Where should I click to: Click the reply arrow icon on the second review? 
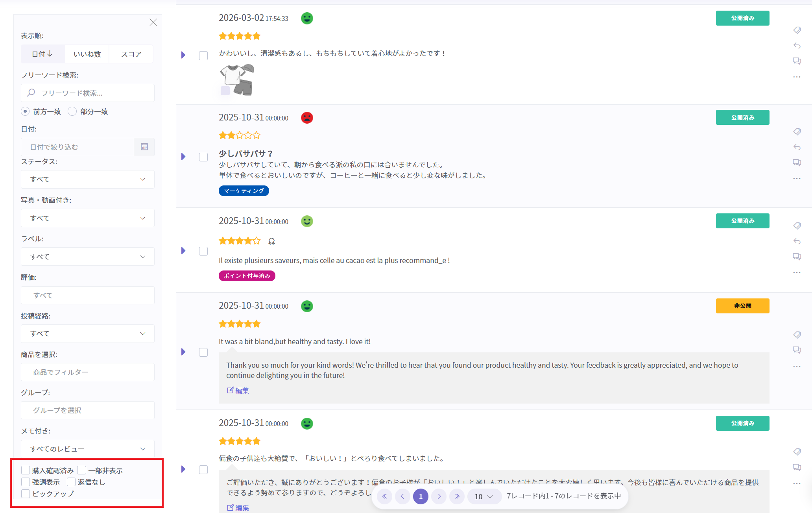797,147
